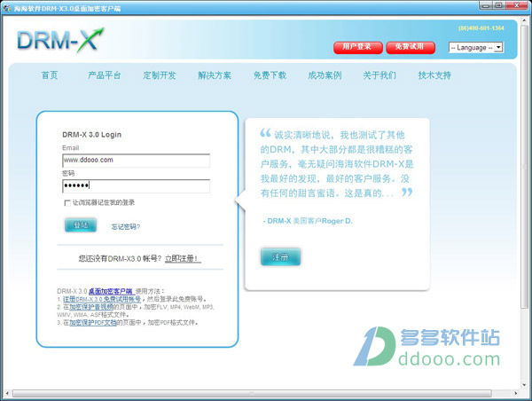532x401 pixels.
Task: Focus the 密码 password field
Action: click(x=136, y=186)
